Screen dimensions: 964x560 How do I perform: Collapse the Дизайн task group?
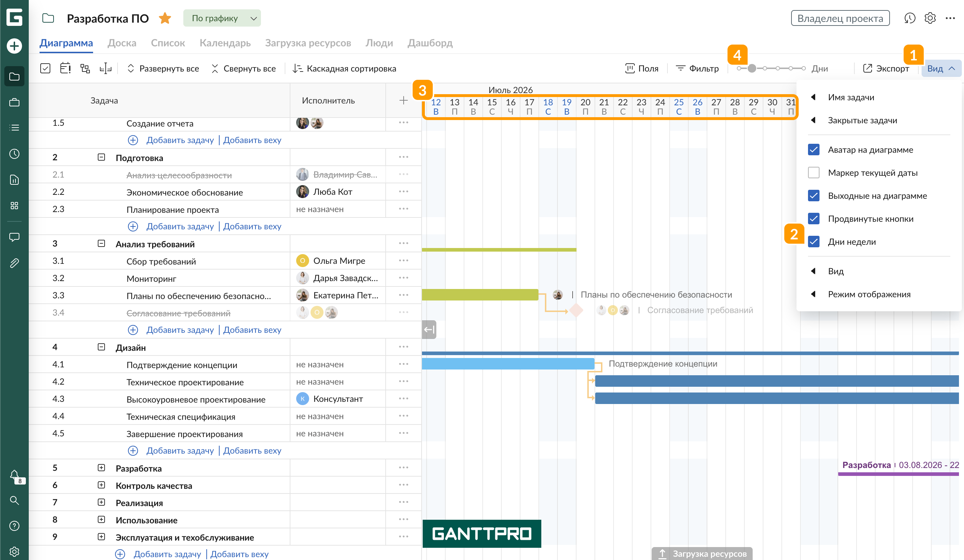[x=101, y=347]
